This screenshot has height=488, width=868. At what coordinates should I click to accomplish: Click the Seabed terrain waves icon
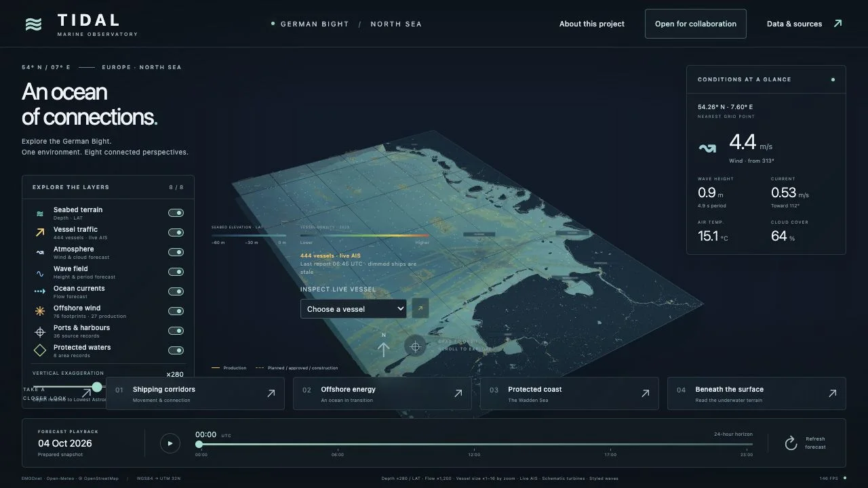click(40, 213)
